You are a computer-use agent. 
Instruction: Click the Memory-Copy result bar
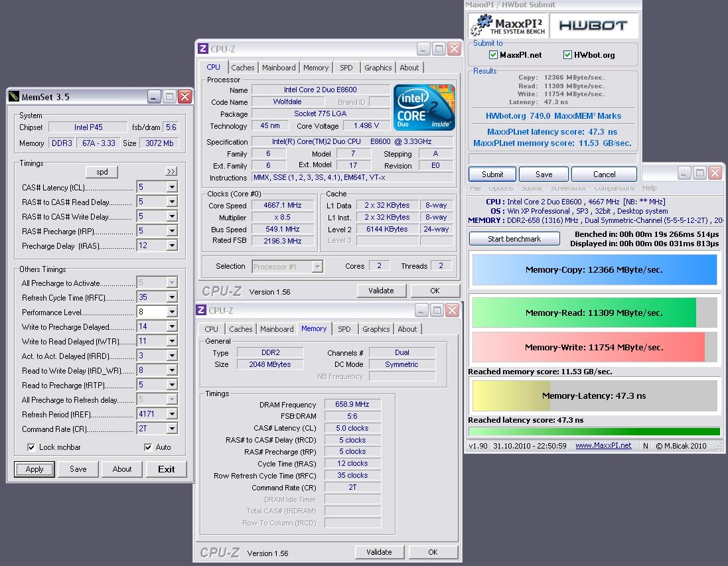595,270
